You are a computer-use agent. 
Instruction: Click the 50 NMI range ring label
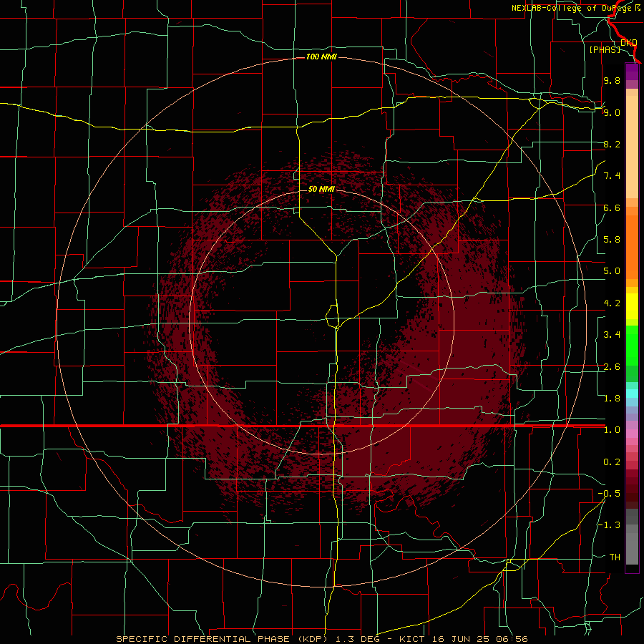tap(321, 189)
